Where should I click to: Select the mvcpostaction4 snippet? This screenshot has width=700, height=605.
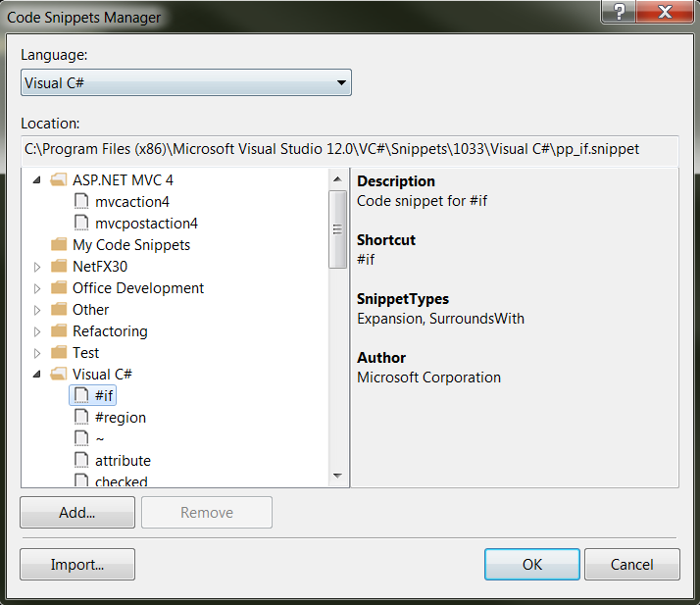(146, 224)
